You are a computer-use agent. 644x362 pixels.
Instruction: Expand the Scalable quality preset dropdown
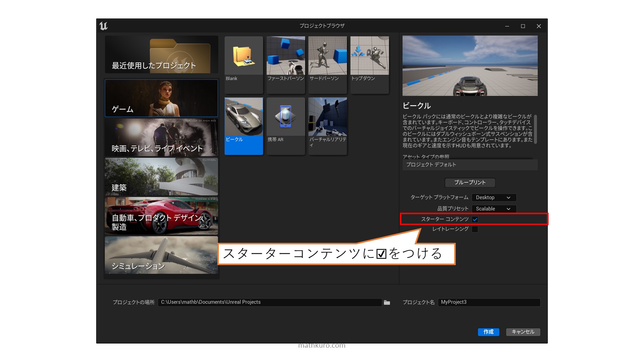coord(493,209)
